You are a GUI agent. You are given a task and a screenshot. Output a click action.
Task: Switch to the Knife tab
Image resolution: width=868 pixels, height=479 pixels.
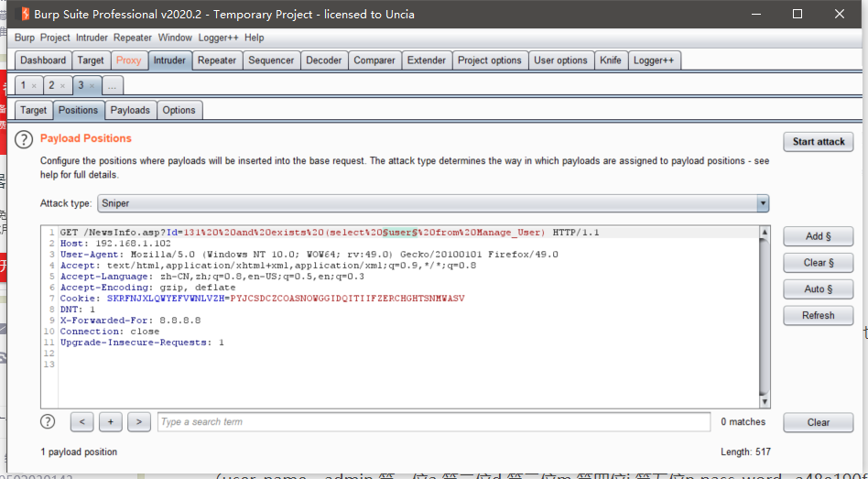point(611,60)
